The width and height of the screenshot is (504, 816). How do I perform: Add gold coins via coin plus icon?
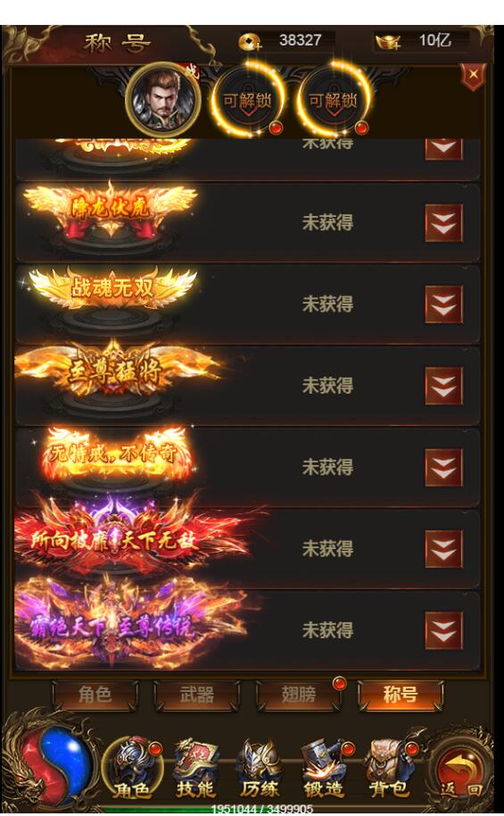click(x=250, y=41)
